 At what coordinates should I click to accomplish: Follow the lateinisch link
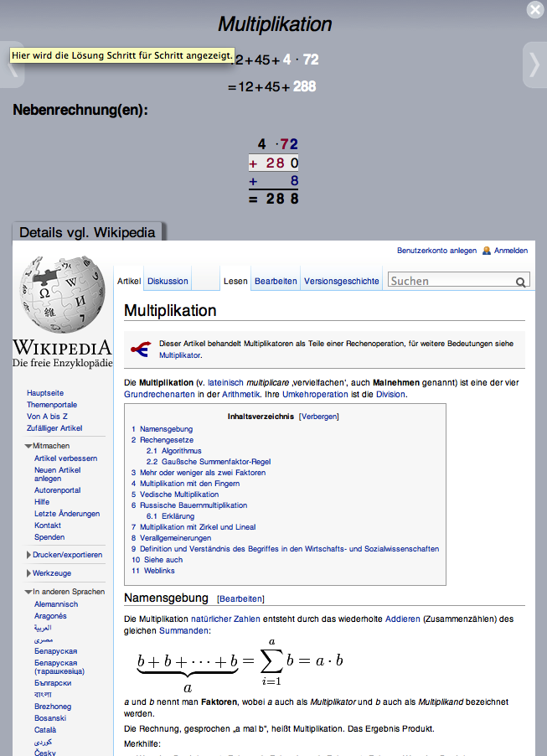tap(226, 383)
